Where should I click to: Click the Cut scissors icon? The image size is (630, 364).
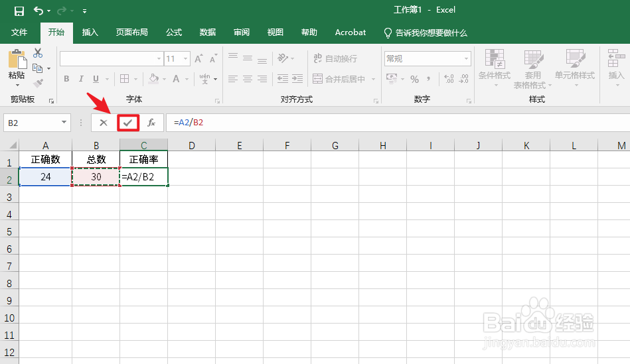[x=38, y=53]
